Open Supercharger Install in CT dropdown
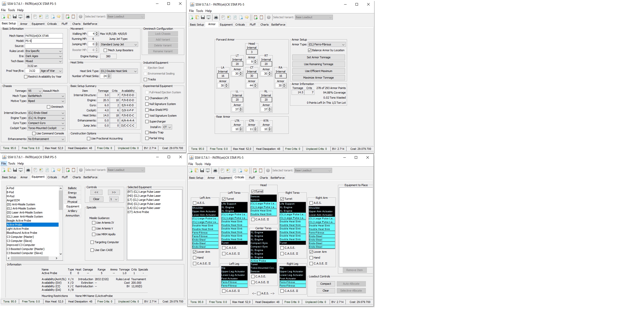 (x=167, y=127)
